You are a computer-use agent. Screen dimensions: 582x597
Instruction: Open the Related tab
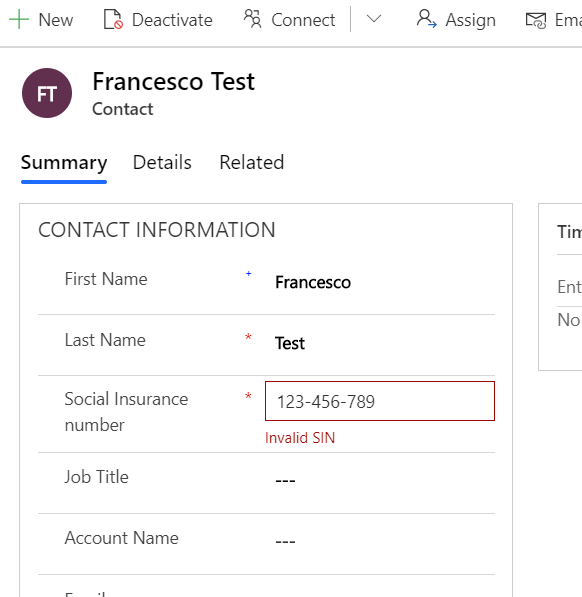pyautogui.click(x=252, y=163)
